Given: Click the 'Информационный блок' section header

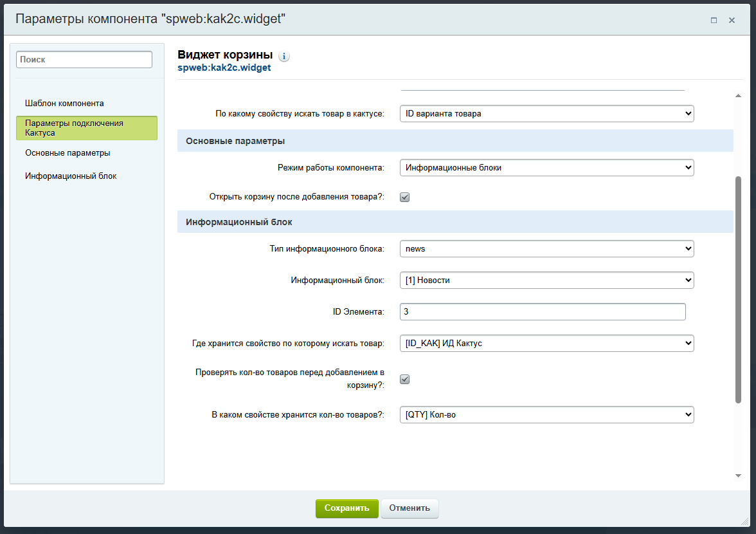Looking at the screenshot, I should click(x=455, y=222).
